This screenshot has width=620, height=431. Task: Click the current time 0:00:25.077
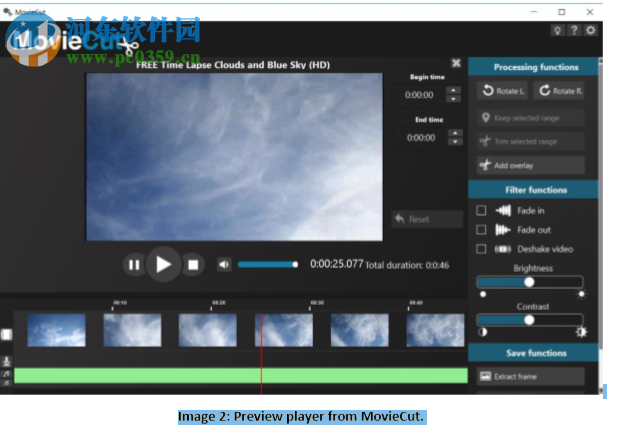coord(336,264)
